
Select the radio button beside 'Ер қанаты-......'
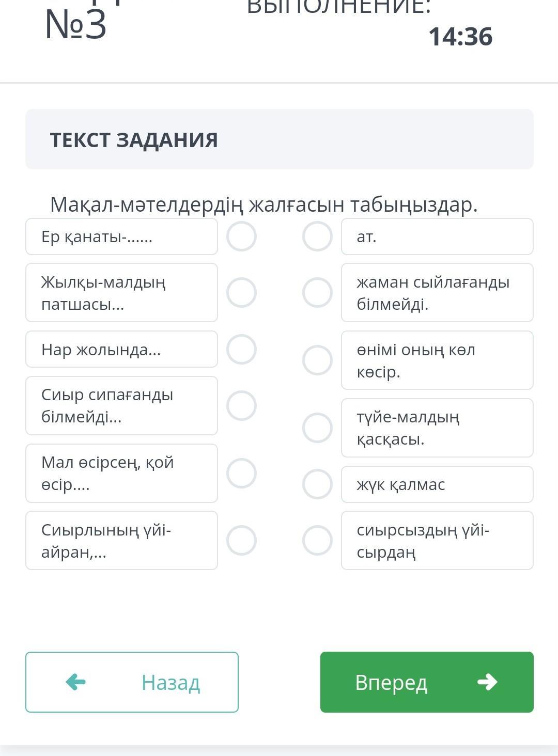[241, 237]
